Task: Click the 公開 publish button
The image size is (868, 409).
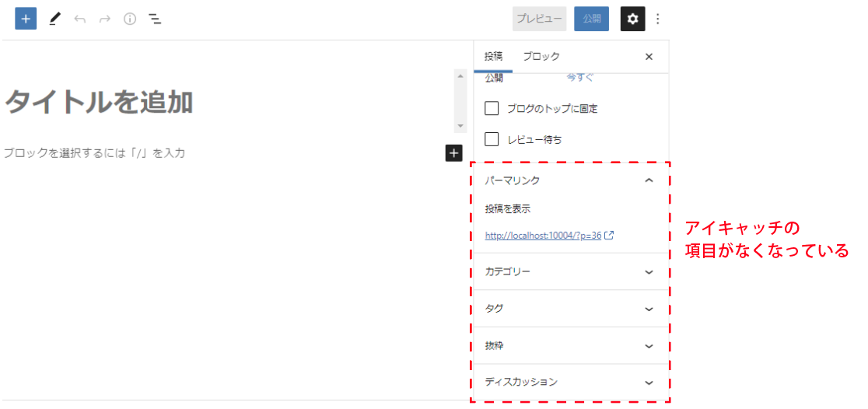Action: pyautogui.click(x=592, y=19)
